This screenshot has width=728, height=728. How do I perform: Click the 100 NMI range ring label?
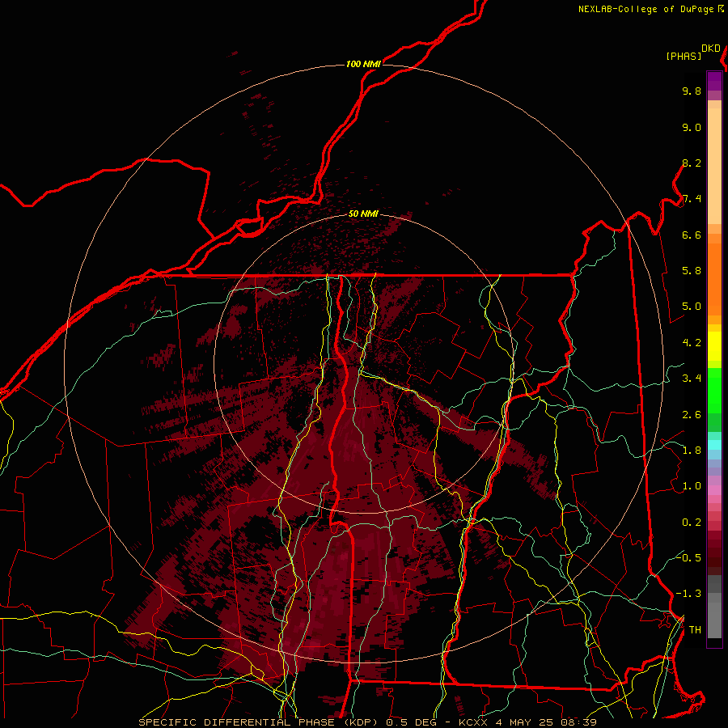363,64
